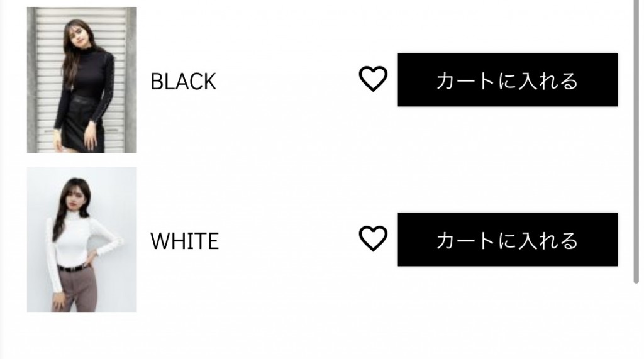Click the vertical scrollbar thumb

[x=636, y=141]
